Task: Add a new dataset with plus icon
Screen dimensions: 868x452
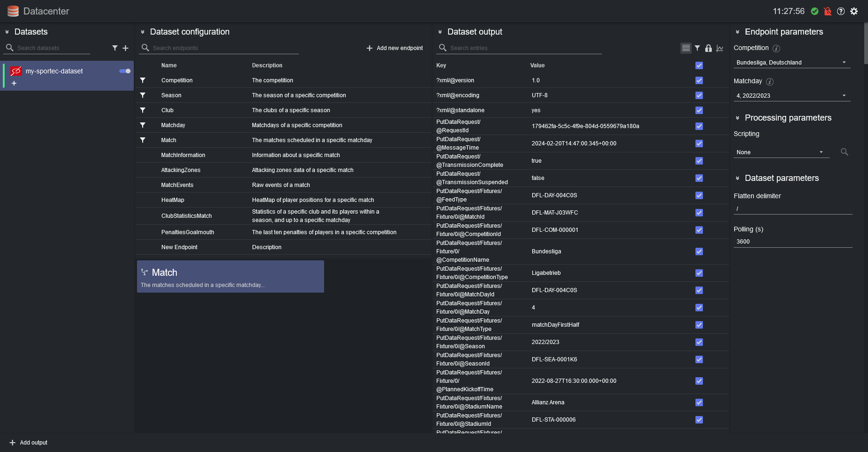Action: (x=125, y=48)
